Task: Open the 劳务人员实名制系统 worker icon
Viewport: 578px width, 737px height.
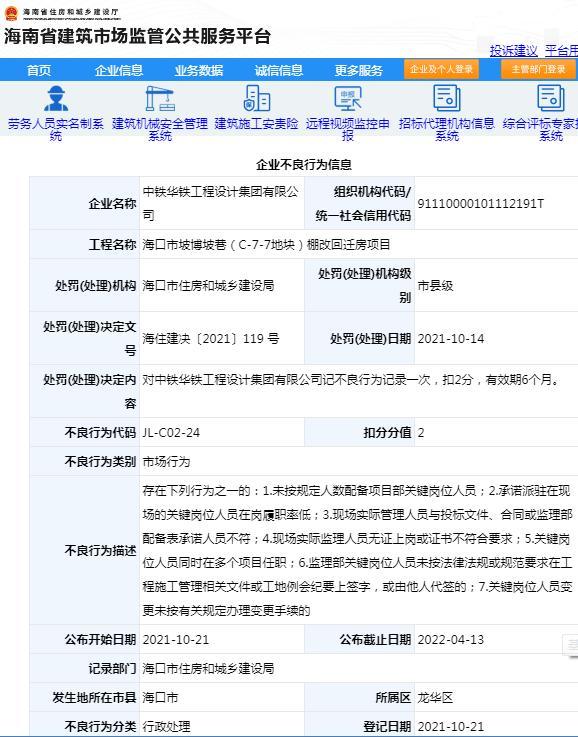Action: (x=56, y=99)
